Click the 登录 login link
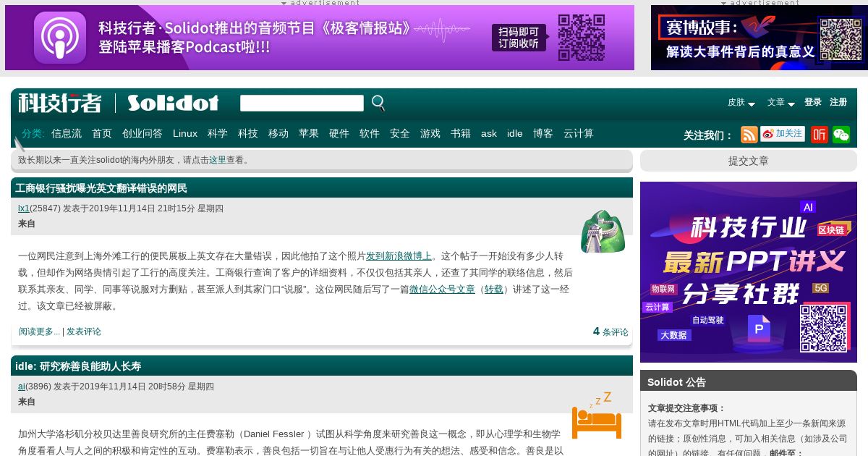The image size is (868, 456). coord(813,103)
